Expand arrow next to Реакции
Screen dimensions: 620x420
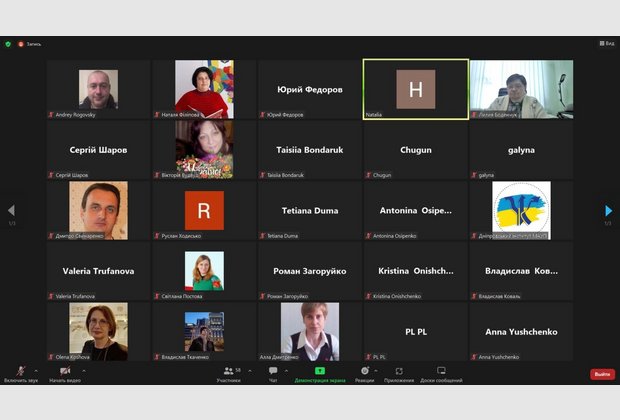click(376, 371)
